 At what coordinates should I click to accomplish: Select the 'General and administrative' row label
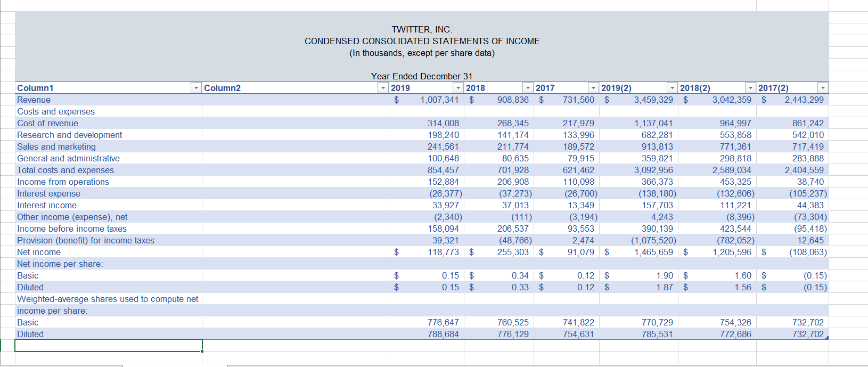point(68,158)
